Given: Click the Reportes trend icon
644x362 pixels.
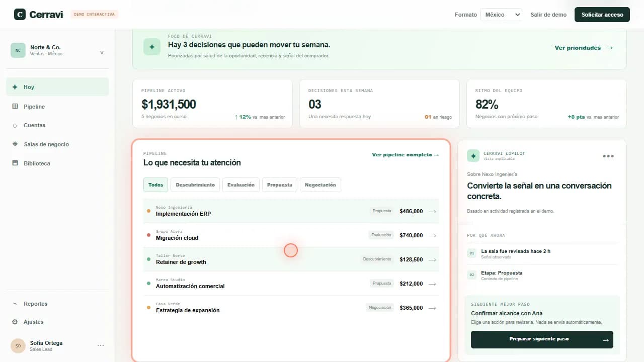Looking at the screenshot, I should coord(15,304).
